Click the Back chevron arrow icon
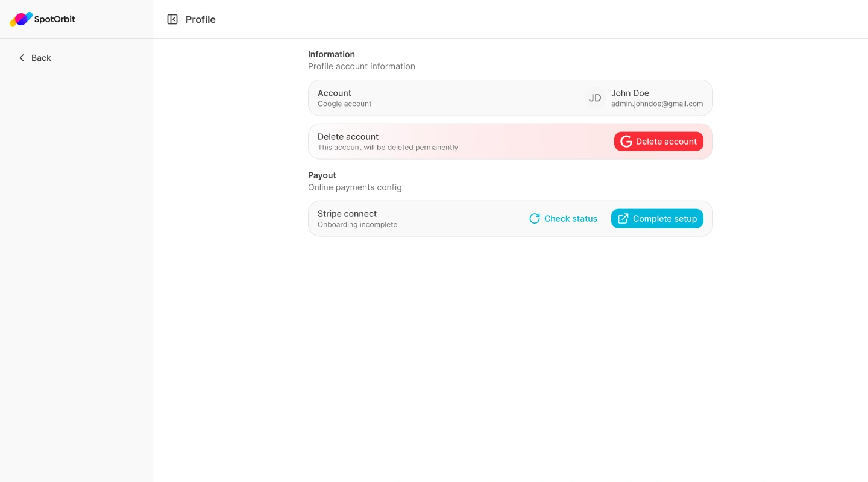Image resolution: width=868 pixels, height=482 pixels. [x=22, y=58]
